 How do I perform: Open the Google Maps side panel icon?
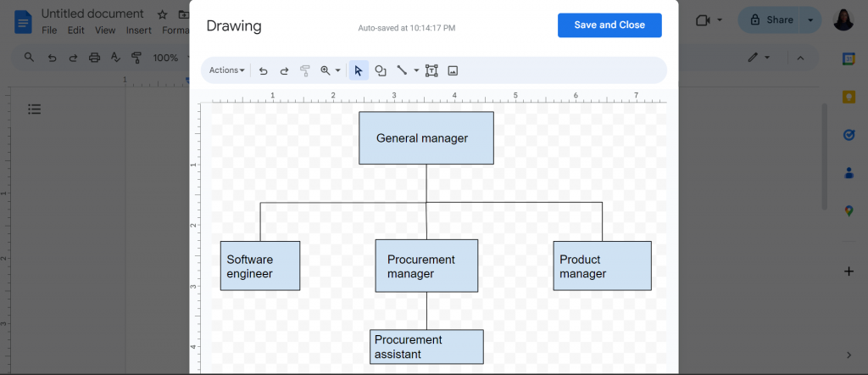849,210
